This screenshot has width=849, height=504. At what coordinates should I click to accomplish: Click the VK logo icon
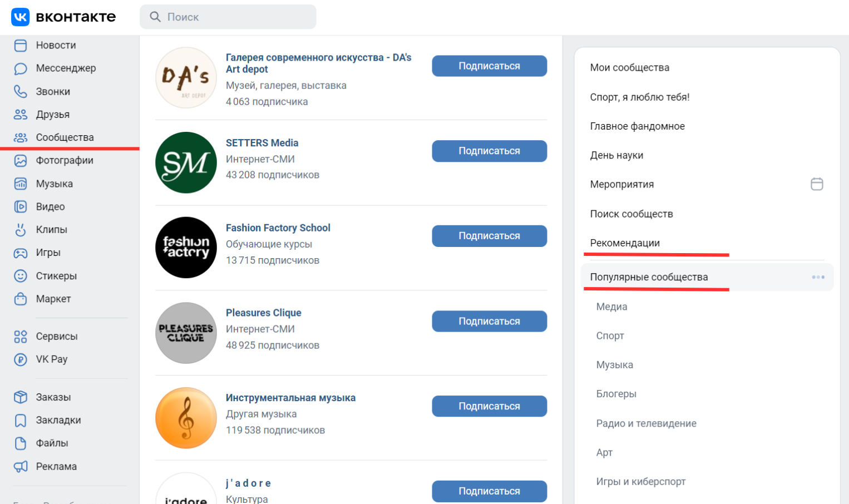(x=21, y=17)
